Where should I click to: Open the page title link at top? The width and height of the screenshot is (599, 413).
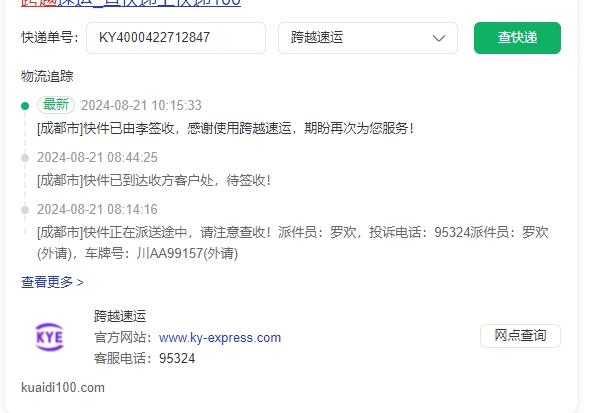coord(131,3)
